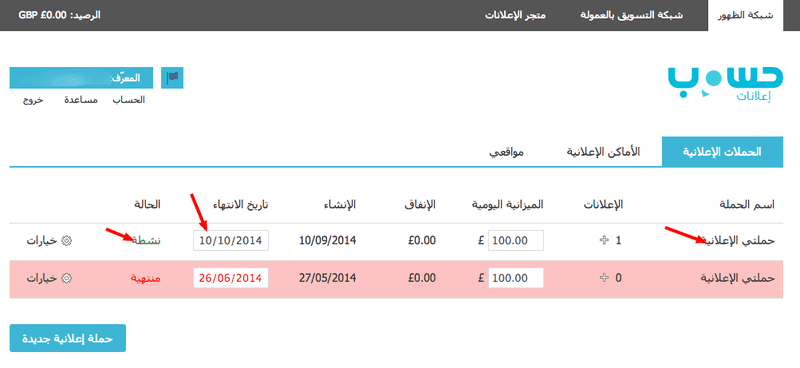The width and height of the screenshot is (800, 368).
Task: Open the المعرّف account dropdown
Action: click(x=81, y=78)
